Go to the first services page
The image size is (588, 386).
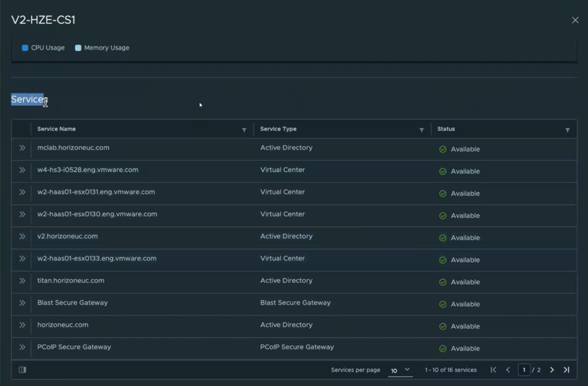493,370
